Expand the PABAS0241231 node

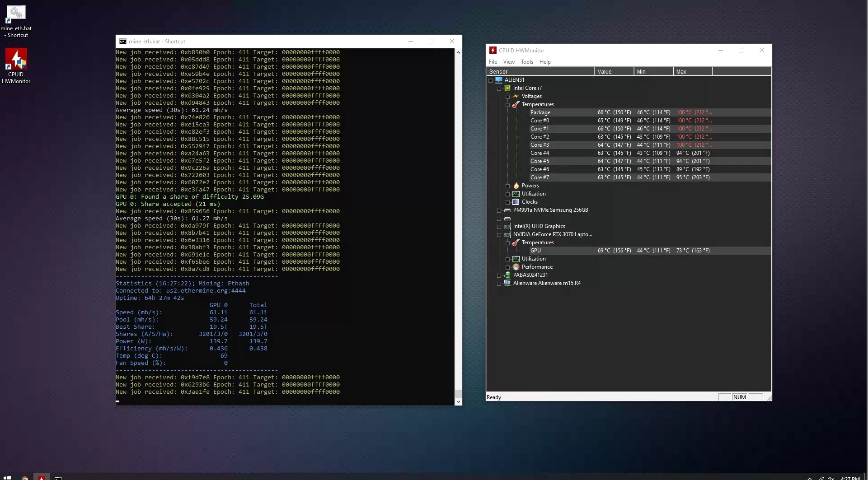pyautogui.click(x=499, y=275)
